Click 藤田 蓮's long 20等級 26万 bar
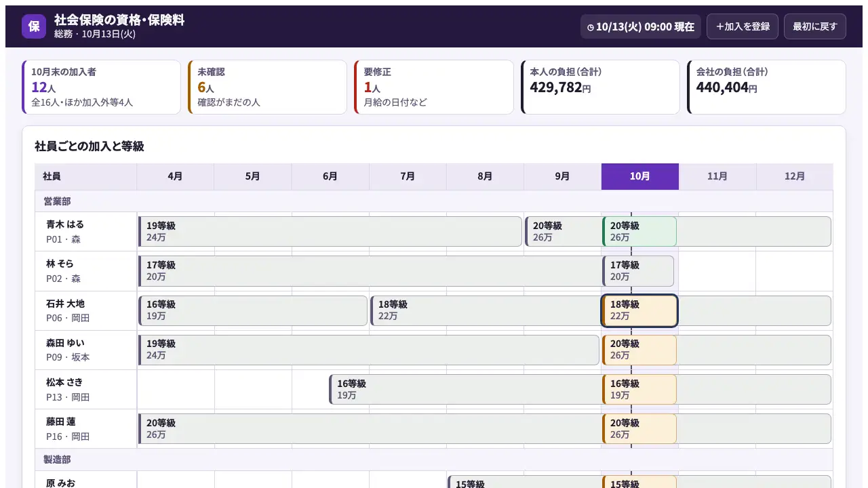Viewport: 868px width, 488px height. pos(370,428)
